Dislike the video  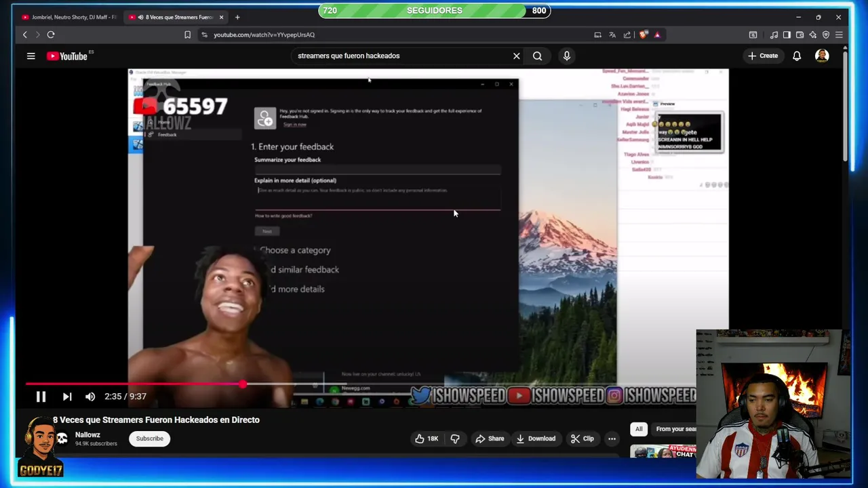pyautogui.click(x=455, y=439)
